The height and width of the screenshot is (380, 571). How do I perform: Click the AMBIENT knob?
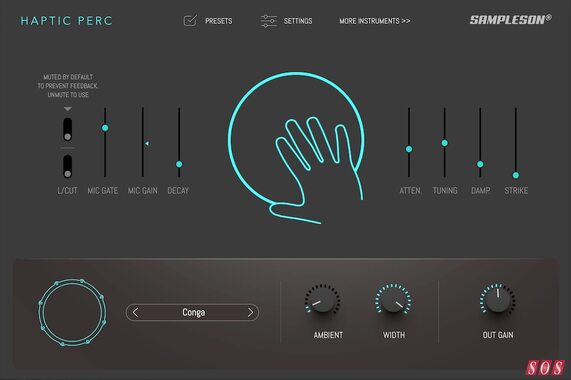[x=323, y=300]
